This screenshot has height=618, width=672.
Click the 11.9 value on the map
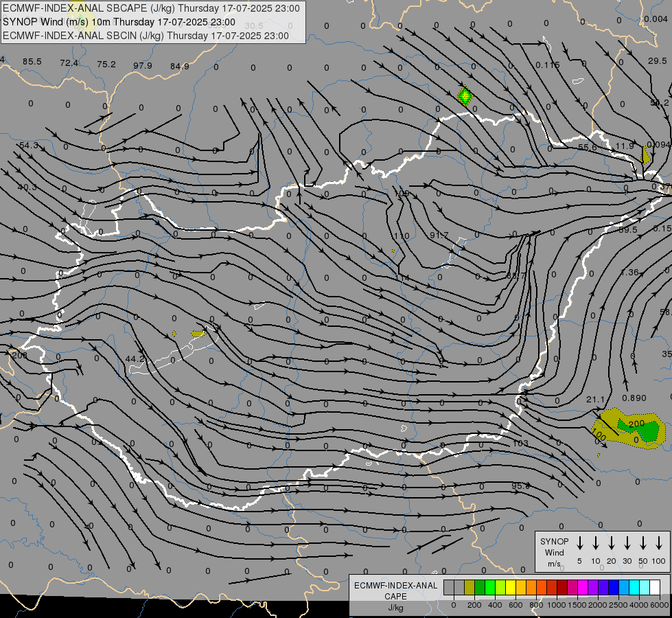click(x=625, y=146)
